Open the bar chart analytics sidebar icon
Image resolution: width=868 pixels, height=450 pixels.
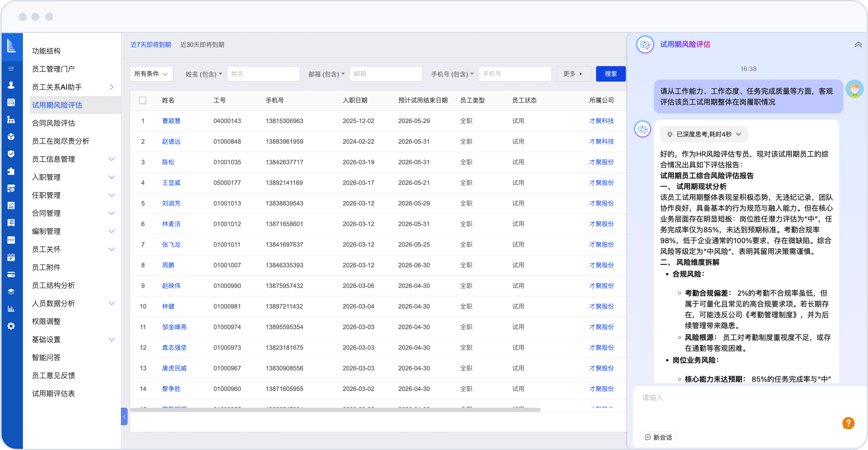tap(11, 309)
